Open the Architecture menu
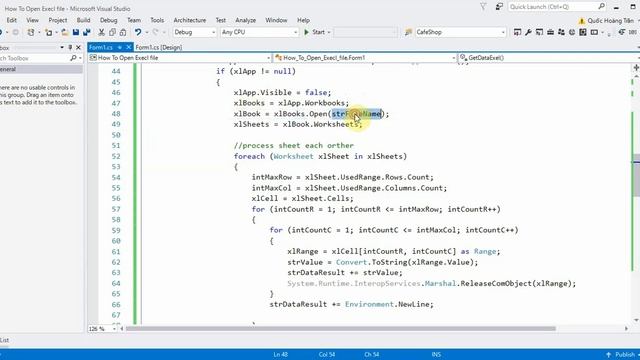 [190, 20]
